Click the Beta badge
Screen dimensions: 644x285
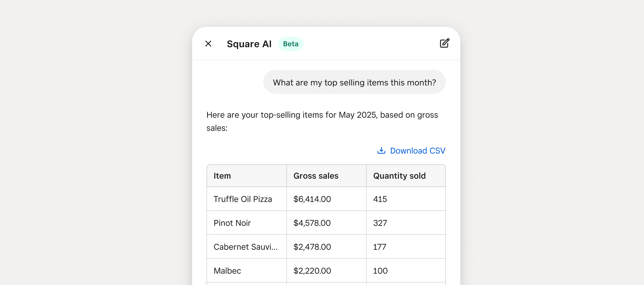[x=291, y=44]
